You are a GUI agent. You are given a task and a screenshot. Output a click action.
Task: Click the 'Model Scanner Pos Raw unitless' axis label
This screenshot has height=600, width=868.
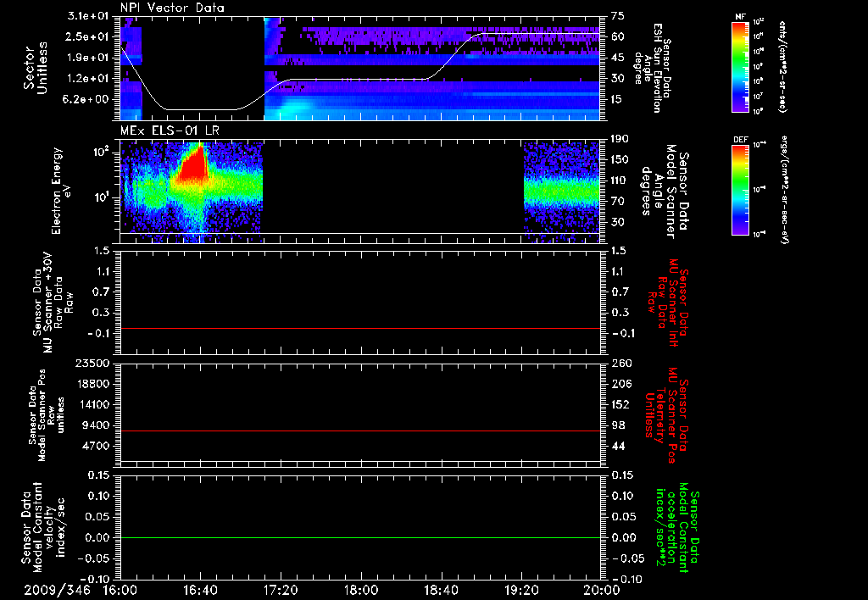(47, 415)
